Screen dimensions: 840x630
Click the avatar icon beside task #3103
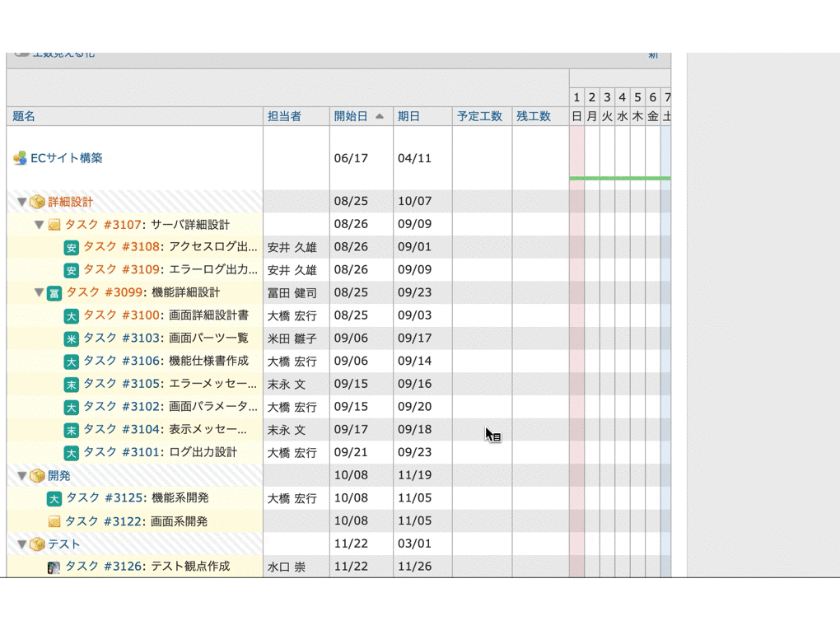[72, 339]
